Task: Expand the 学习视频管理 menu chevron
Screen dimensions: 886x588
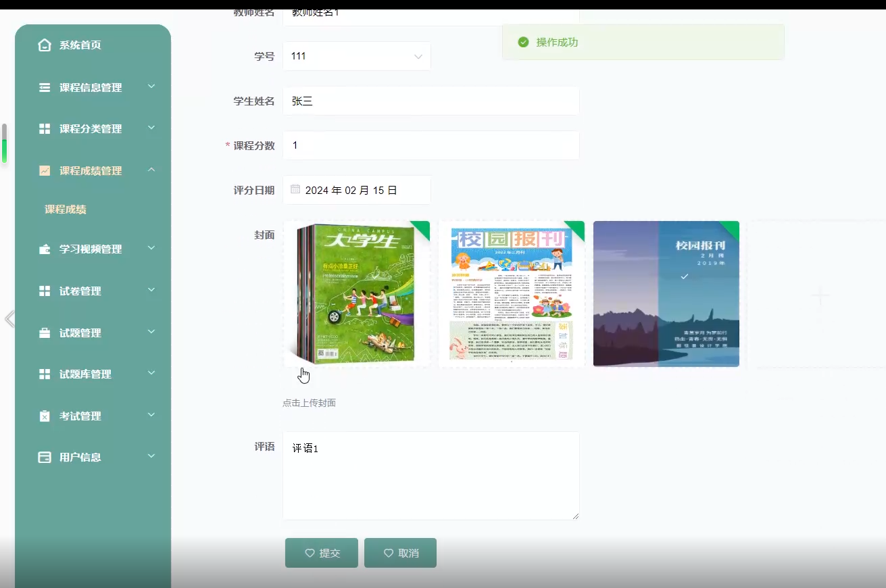Action: coord(151,249)
